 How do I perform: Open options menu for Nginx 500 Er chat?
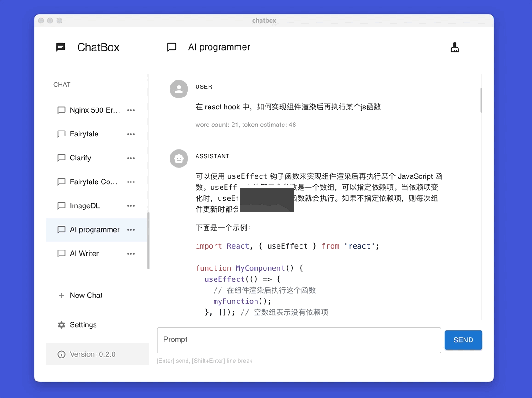(x=130, y=110)
